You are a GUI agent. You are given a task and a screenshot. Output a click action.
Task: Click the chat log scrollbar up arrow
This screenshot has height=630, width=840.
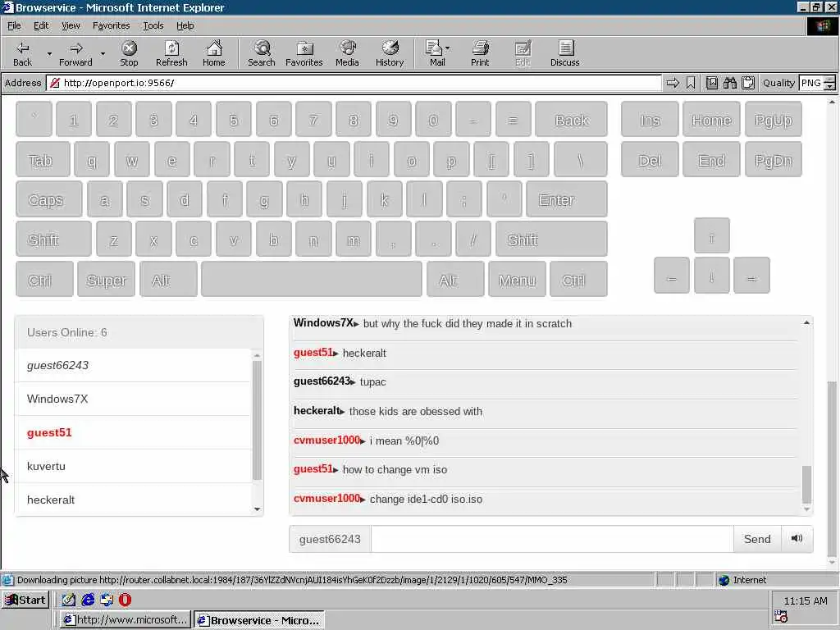pos(806,322)
